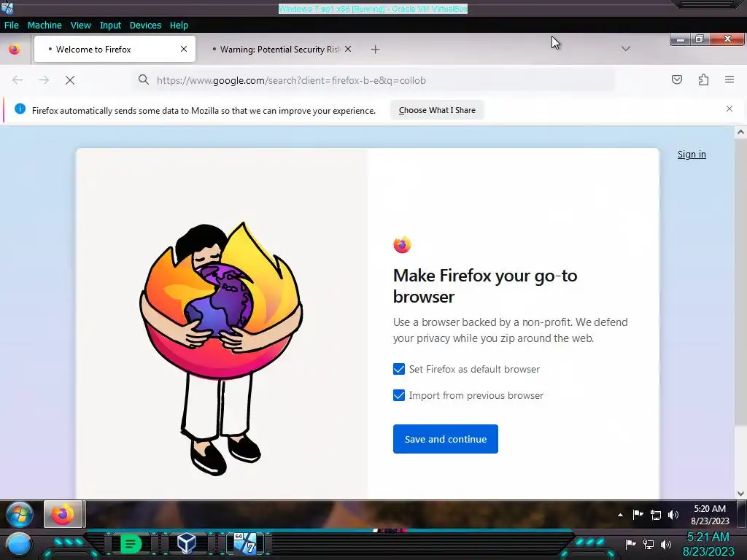Click page scrollbar up arrow
The height and width of the screenshot is (560, 747).
point(741,132)
